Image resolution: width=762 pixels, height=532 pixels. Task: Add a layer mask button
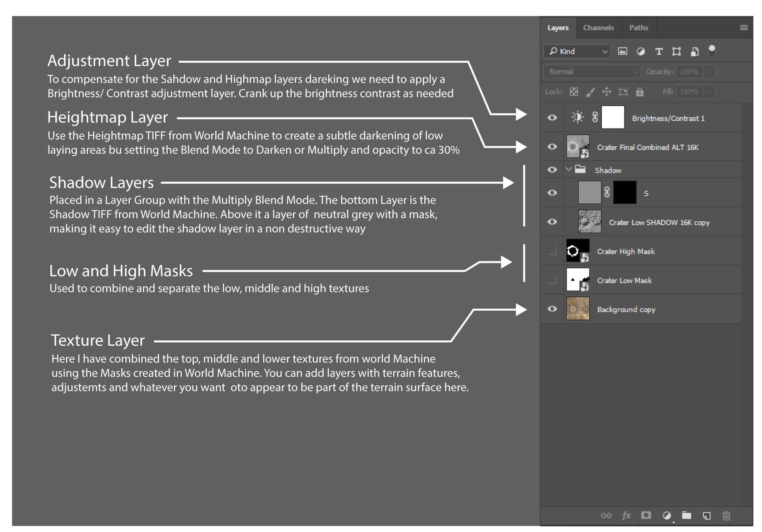click(x=646, y=515)
